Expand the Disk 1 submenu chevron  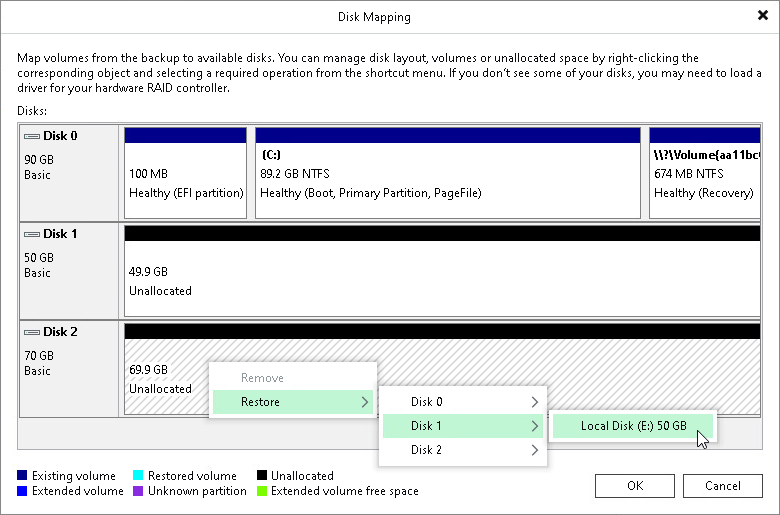pyautogui.click(x=535, y=426)
